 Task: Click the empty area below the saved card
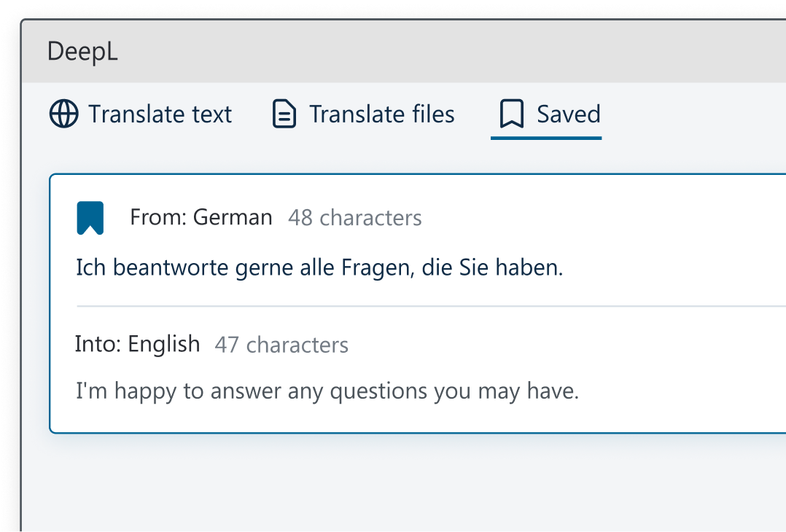(401, 481)
